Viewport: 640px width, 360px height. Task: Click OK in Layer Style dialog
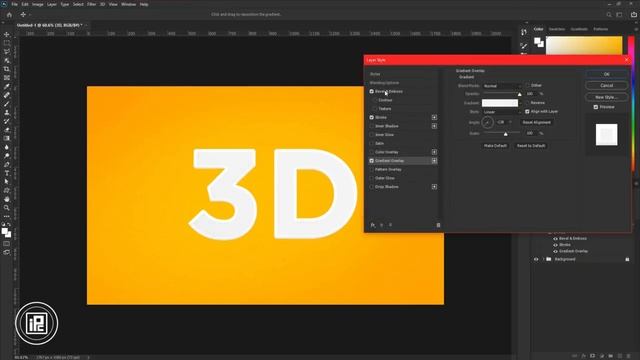607,74
